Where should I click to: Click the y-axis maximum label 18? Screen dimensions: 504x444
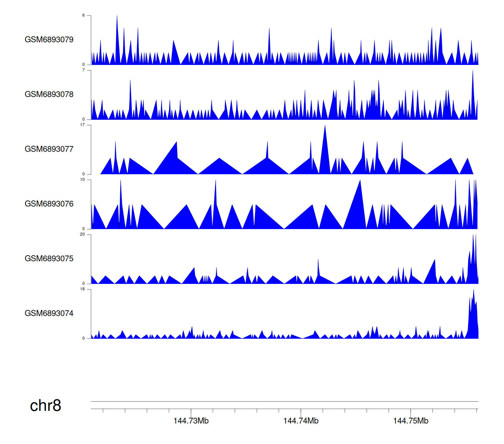82,289
